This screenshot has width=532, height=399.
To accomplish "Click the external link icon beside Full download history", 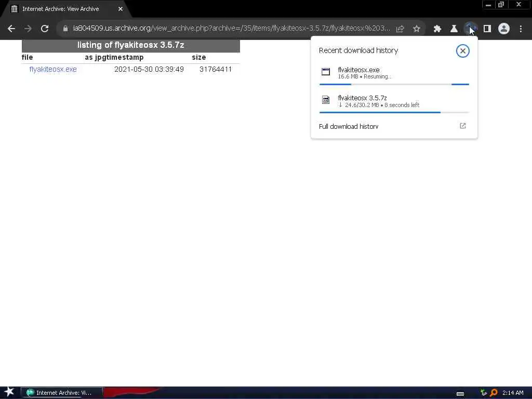I will 463,126.
